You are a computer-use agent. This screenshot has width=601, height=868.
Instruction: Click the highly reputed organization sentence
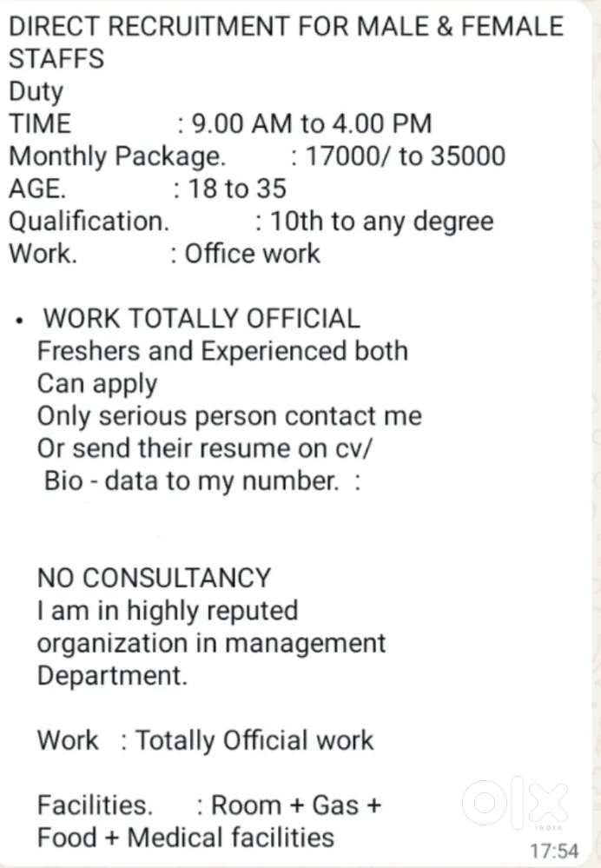pyautogui.click(x=211, y=643)
